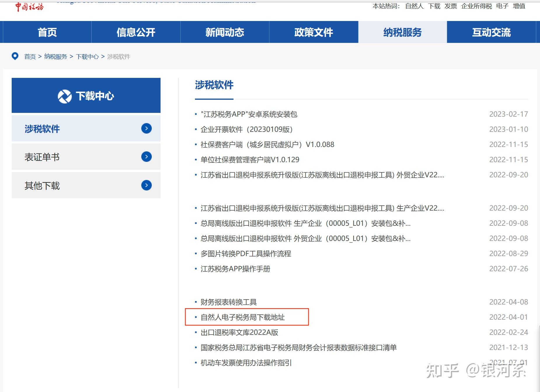540x392 pixels.
Task: Open 多图片转换PDF工具操作流程 link
Action: pos(246,253)
